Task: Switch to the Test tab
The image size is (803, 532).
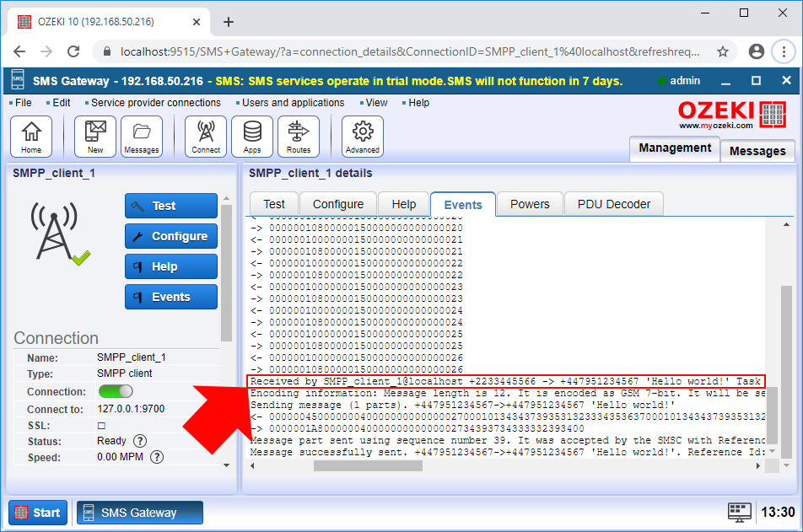Action: [x=274, y=204]
